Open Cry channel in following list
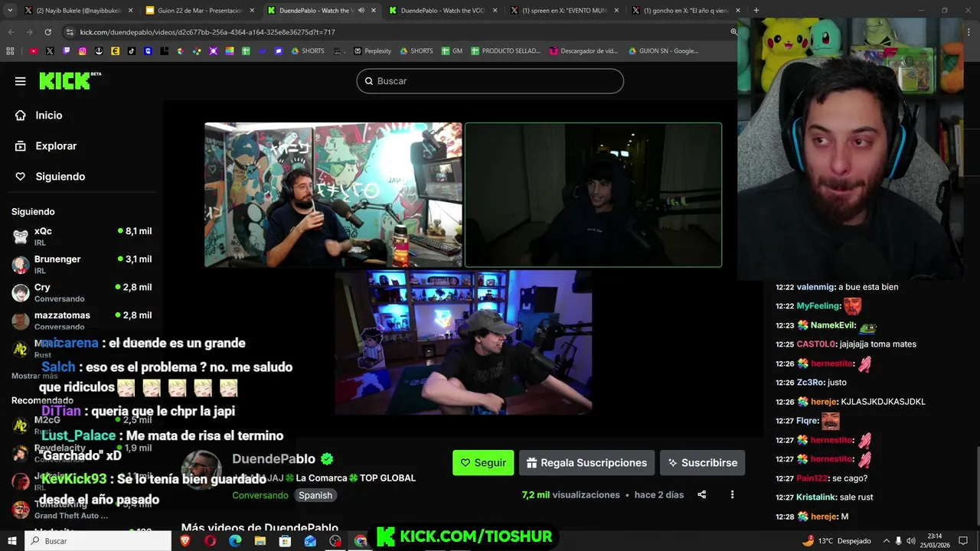The image size is (980, 551). [x=81, y=292]
